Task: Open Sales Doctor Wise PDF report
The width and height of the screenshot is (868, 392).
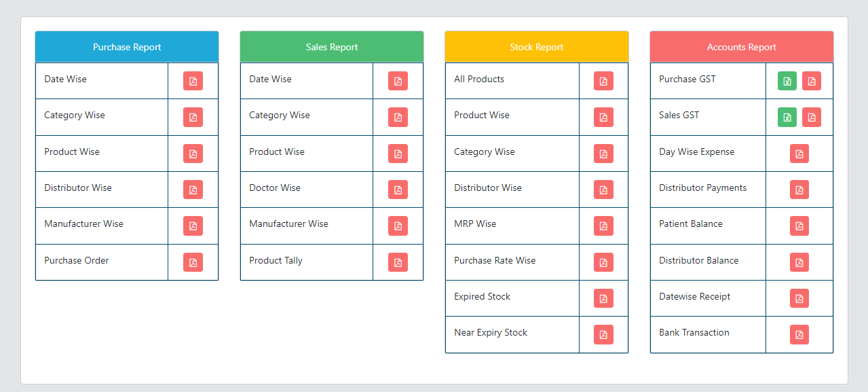Action: 398,190
